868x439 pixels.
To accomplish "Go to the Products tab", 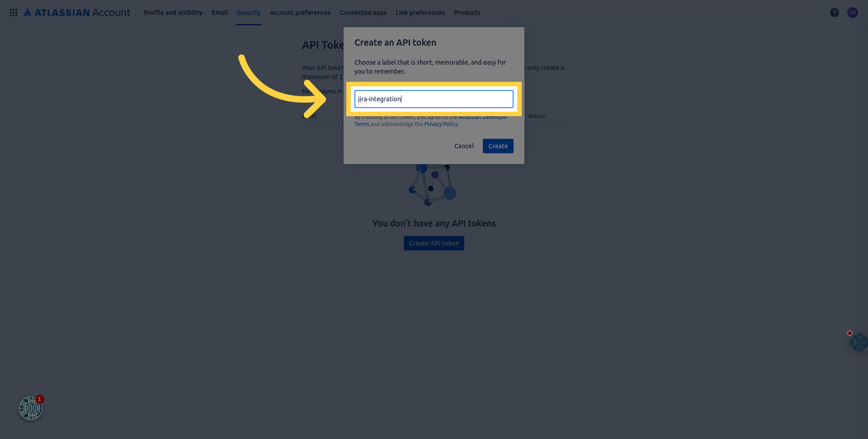I will click(467, 13).
